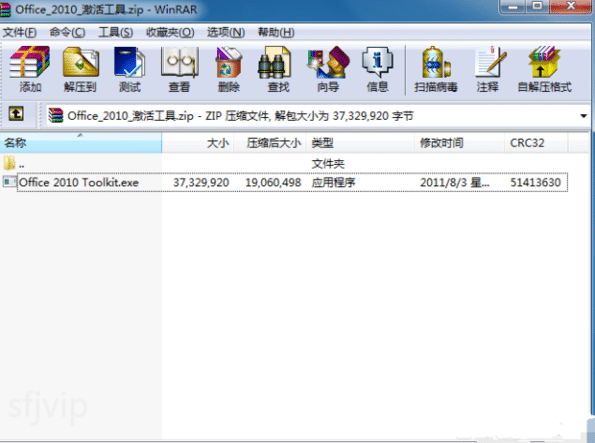Expand the address bar dropdown arrow
Screen dimensions: 595x443
(583, 115)
